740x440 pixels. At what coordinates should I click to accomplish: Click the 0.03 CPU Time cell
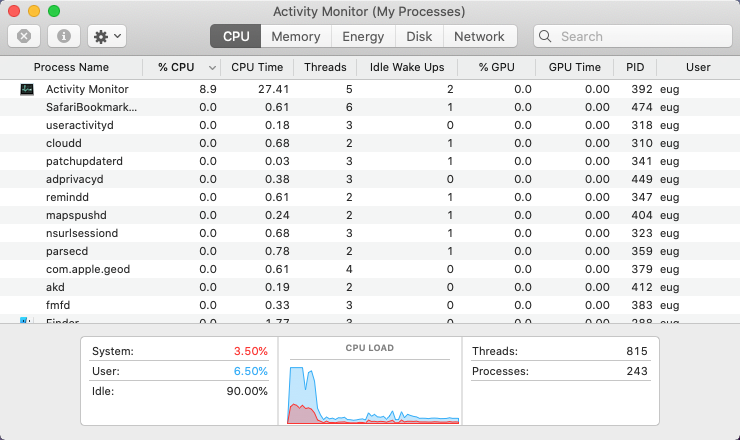pos(277,161)
